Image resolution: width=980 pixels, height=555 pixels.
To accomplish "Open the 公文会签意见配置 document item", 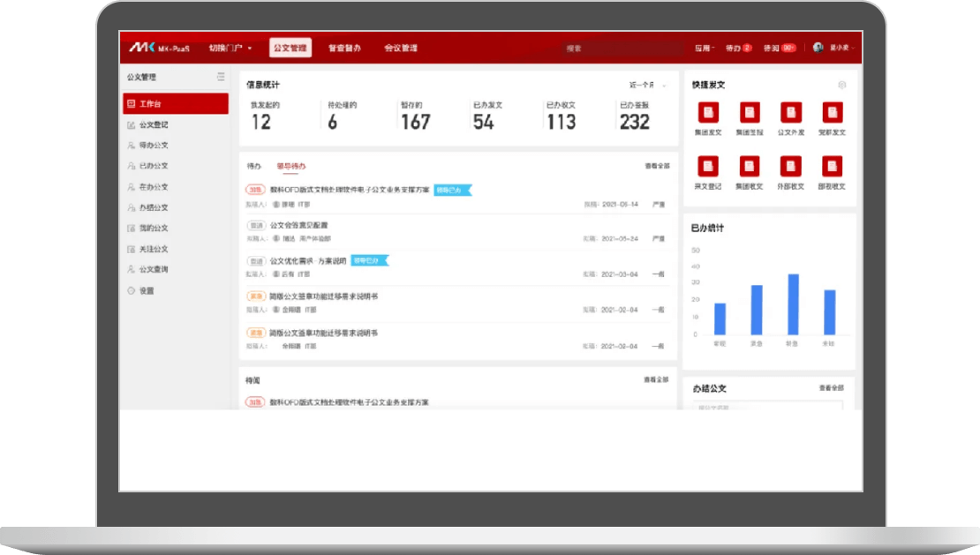I will click(298, 225).
